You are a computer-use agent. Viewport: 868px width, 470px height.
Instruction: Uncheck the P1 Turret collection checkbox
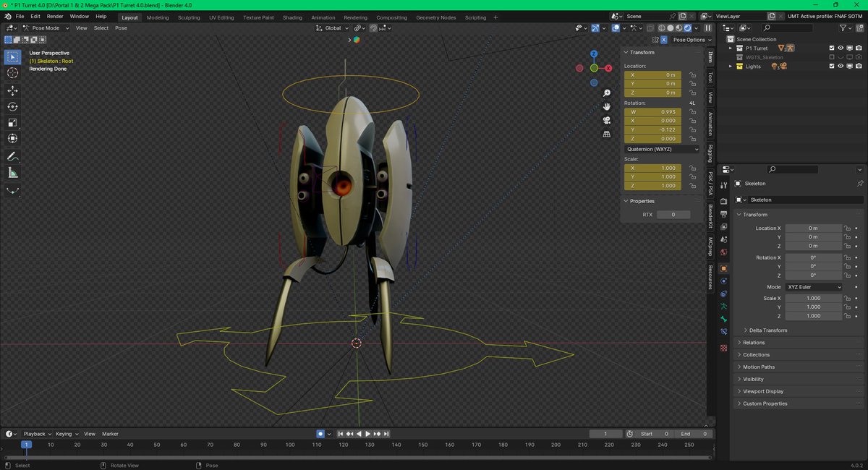(x=832, y=48)
